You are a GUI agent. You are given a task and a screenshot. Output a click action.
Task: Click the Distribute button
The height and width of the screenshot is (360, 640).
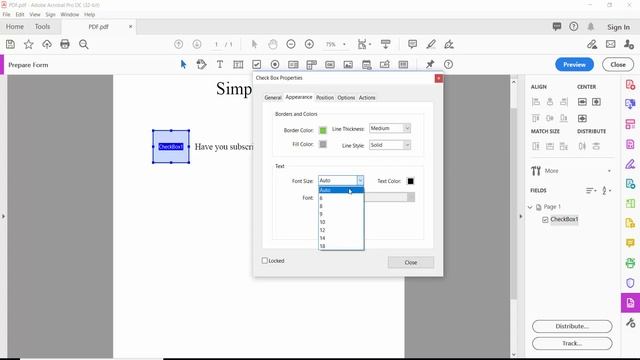(572, 326)
